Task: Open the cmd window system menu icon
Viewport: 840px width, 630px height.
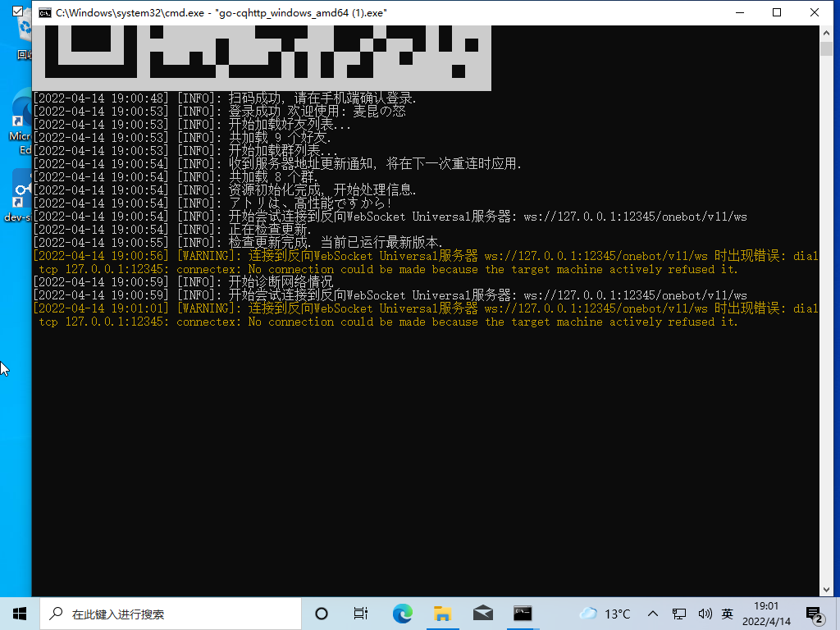Action: pyautogui.click(x=45, y=13)
